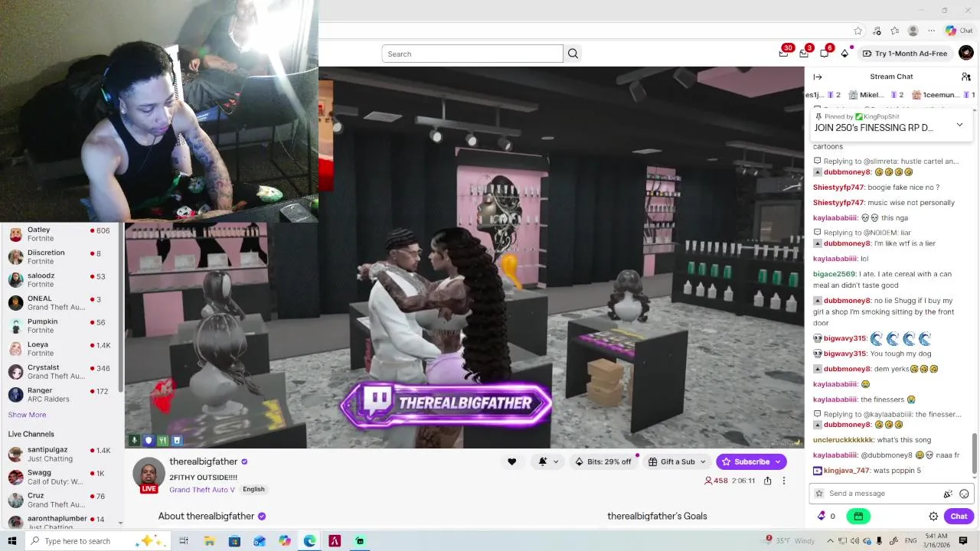
Task: Click username bigace2569 in chat
Action: 834,274
